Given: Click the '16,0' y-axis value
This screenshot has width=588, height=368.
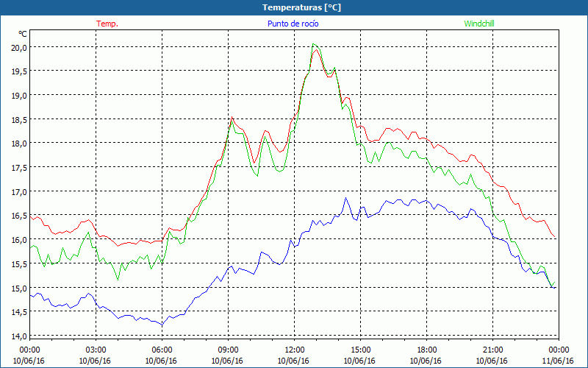Looking at the screenshot, I should click(19, 240).
